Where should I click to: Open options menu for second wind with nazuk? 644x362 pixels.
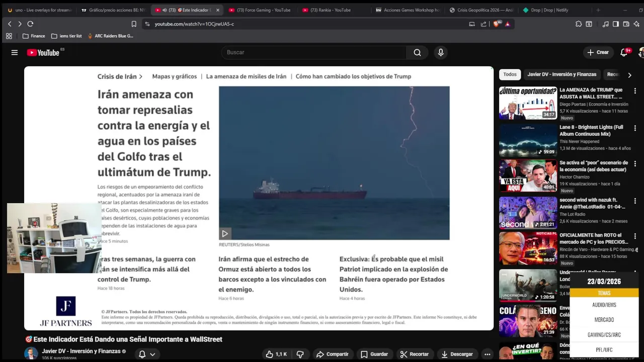[635, 201]
